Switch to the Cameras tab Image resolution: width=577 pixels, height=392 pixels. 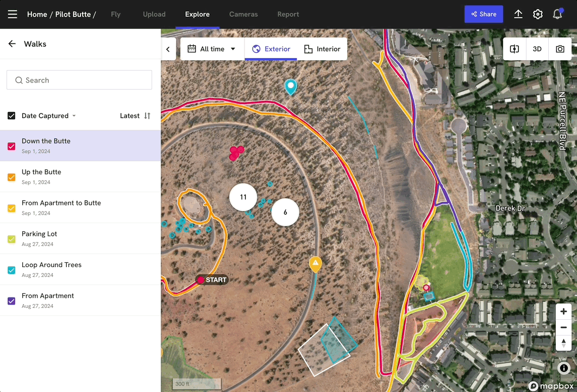243,14
